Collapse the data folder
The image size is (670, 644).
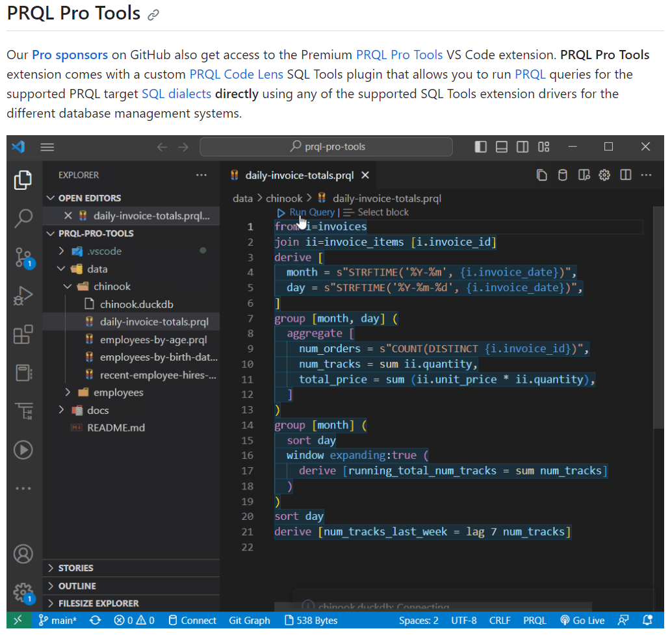(x=61, y=269)
